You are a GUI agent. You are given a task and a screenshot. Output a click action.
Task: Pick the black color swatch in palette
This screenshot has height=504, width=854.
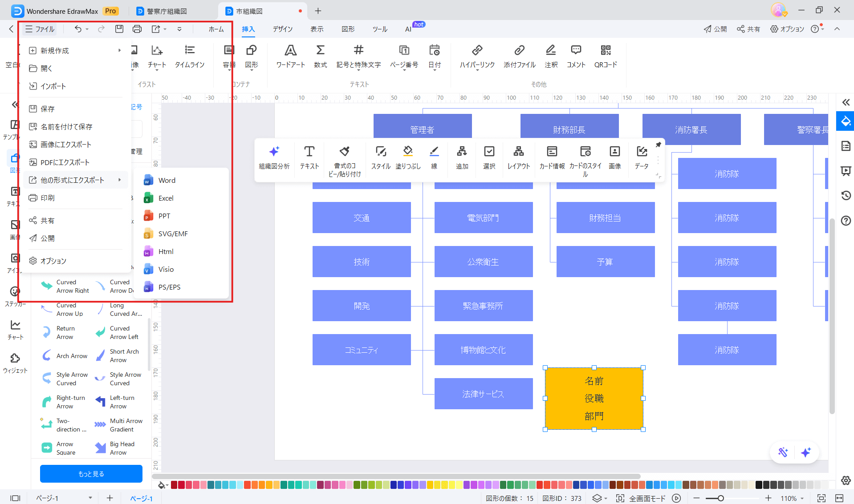coord(759,485)
